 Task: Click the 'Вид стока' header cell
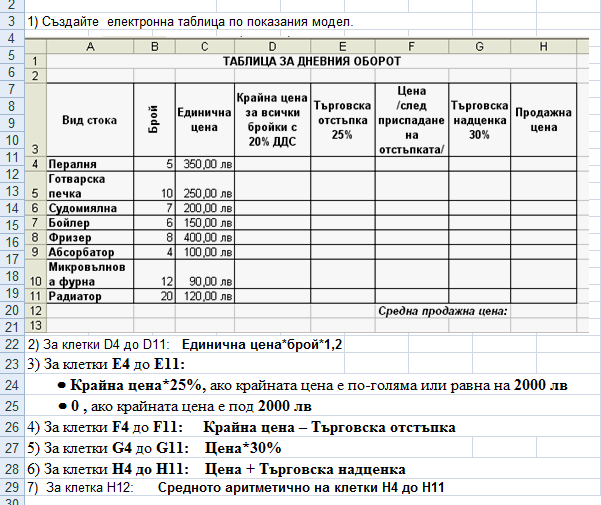click(x=90, y=120)
